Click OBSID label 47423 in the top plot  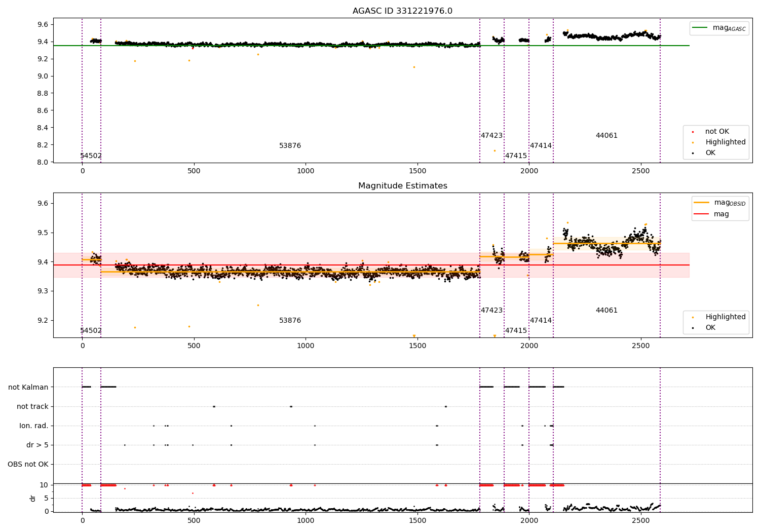point(492,136)
